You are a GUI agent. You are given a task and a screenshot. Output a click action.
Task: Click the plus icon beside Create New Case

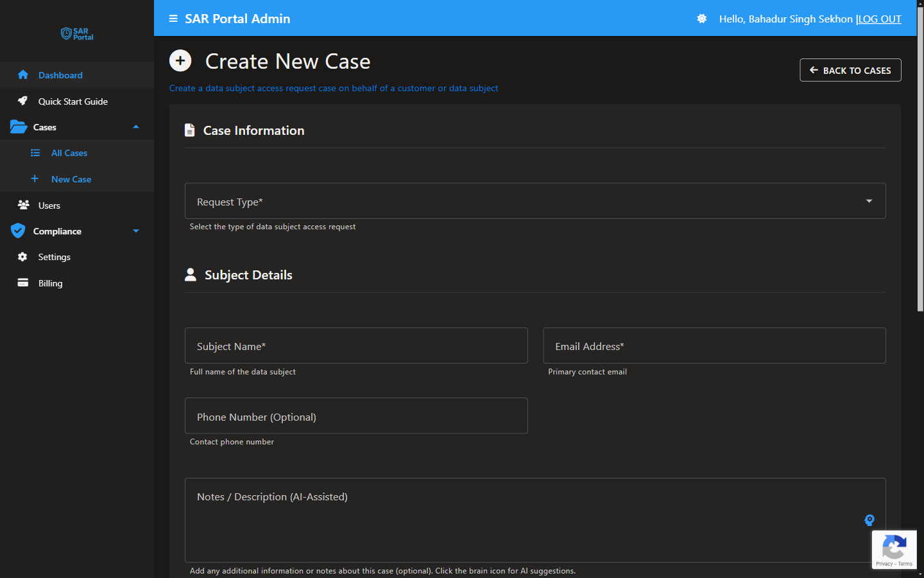(x=180, y=60)
